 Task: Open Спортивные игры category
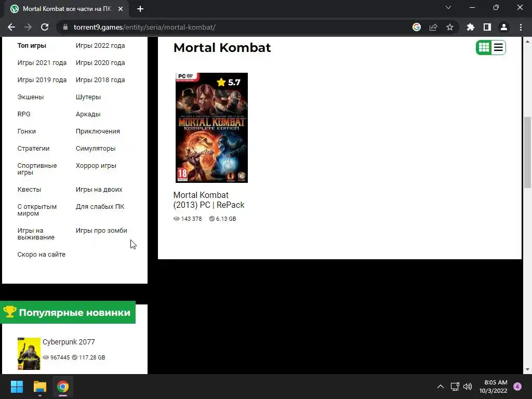(37, 169)
